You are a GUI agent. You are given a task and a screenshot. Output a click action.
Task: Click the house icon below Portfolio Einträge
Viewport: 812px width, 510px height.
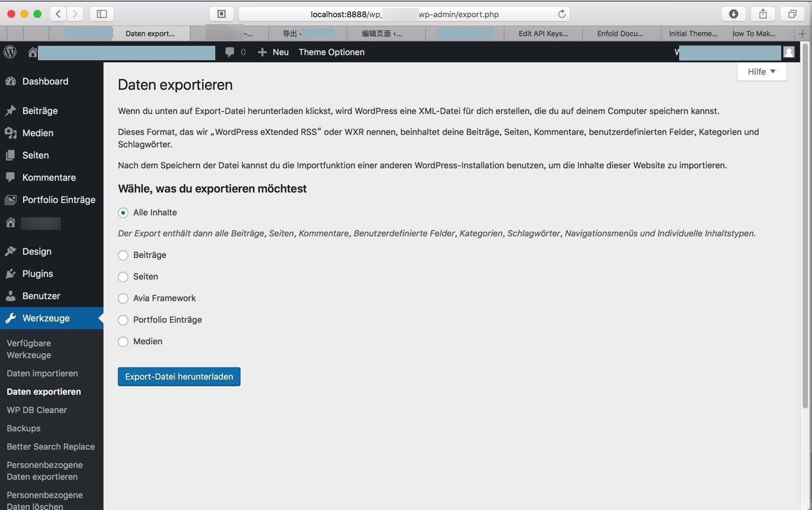click(10, 223)
